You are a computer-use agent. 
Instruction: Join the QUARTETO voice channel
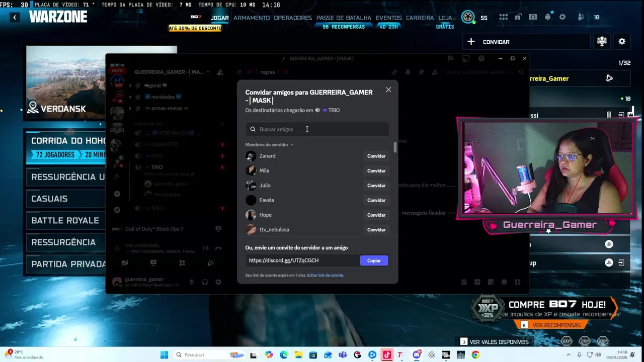coord(164,144)
